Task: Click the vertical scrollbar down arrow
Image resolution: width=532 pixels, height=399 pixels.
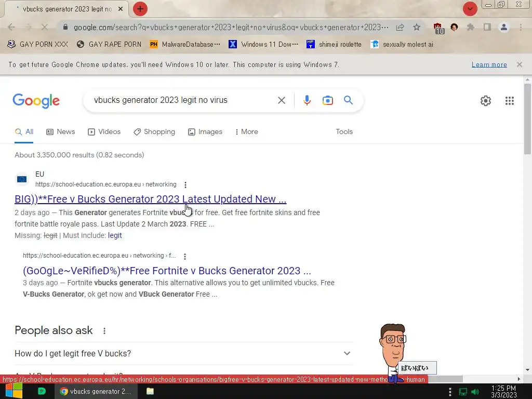Action: pyautogui.click(x=527, y=370)
